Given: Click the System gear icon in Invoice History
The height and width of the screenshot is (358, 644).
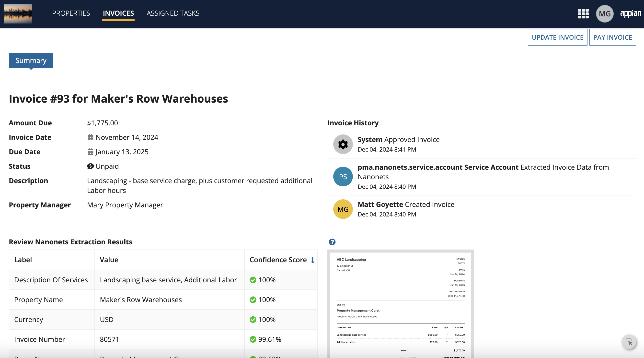Looking at the screenshot, I should click(343, 144).
